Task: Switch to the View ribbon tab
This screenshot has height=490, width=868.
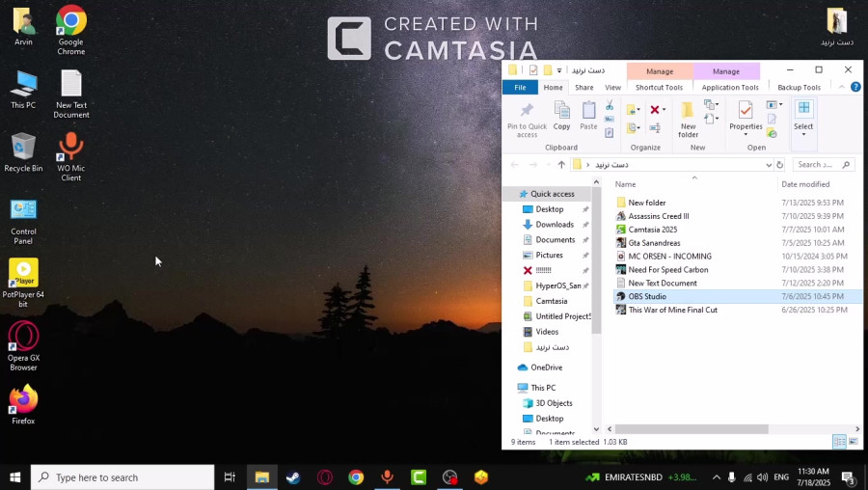Action: [x=612, y=87]
